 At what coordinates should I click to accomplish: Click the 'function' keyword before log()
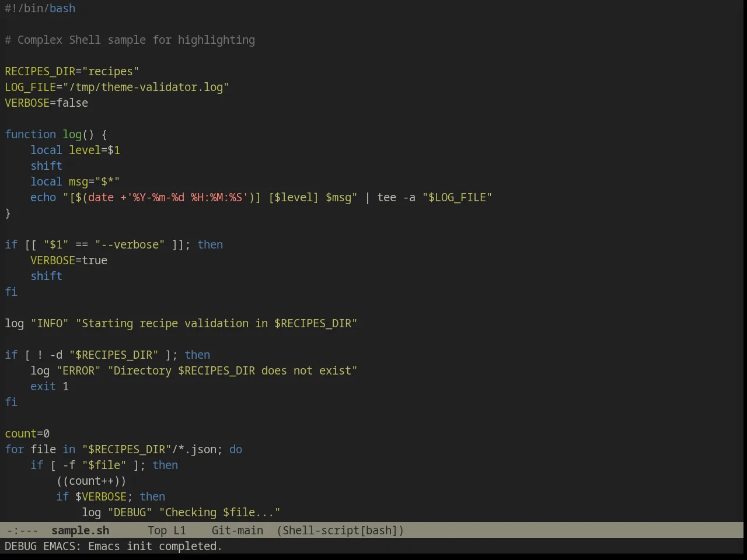[x=30, y=134]
